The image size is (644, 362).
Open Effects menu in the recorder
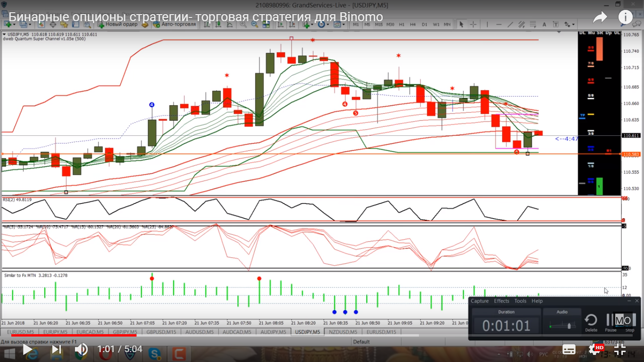pyautogui.click(x=502, y=301)
